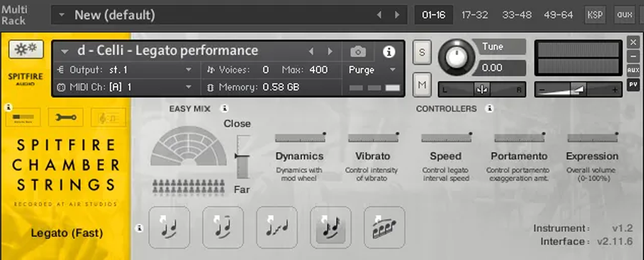Toggle the AUX sends button on instrument
This screenshot has height=260, width=644.
[x=633, y=69]
